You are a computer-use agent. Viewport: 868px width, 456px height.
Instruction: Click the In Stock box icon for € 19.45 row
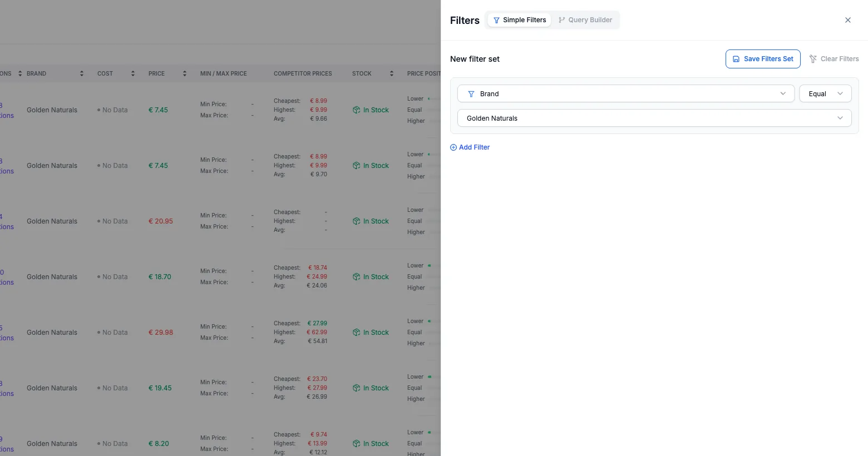(x=357, y=388)
